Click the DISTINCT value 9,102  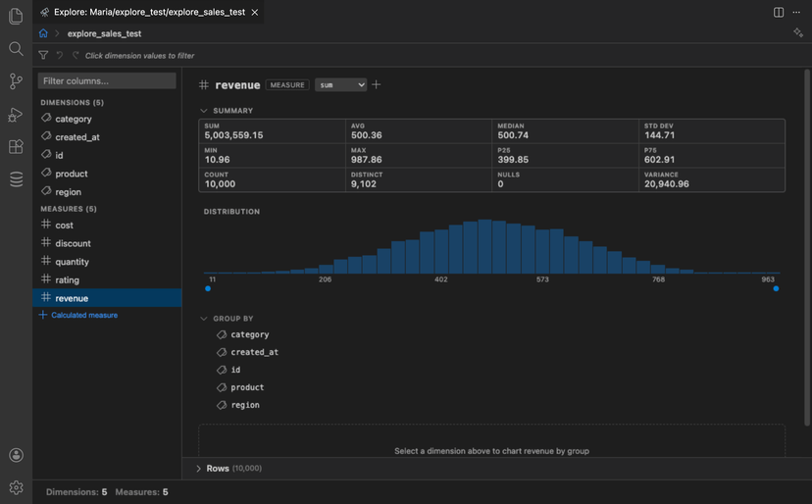(x=364, y=184)
